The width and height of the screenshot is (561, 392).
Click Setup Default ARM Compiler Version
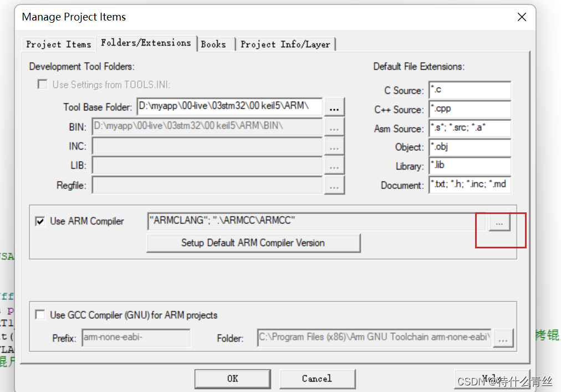click(253, 243)
